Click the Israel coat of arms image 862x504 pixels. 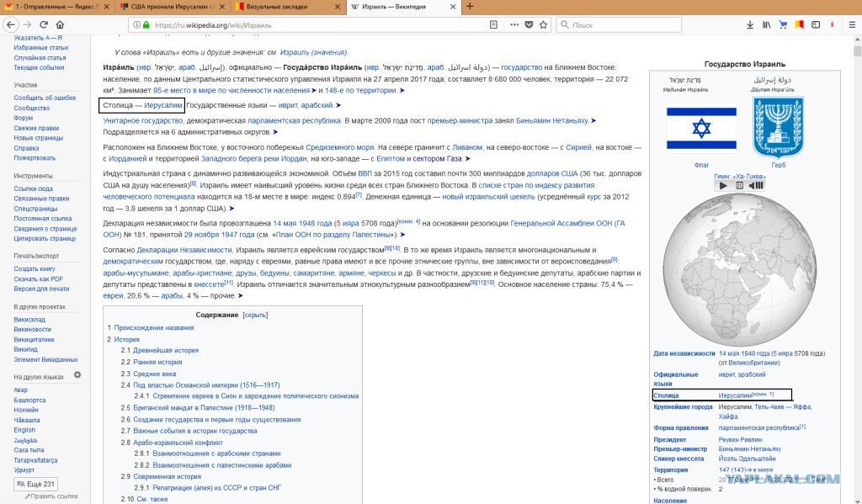coord(779,128)
